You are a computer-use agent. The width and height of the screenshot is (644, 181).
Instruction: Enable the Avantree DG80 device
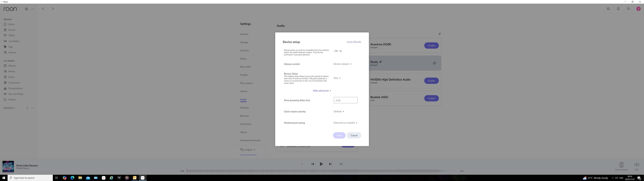coord(431,46)
